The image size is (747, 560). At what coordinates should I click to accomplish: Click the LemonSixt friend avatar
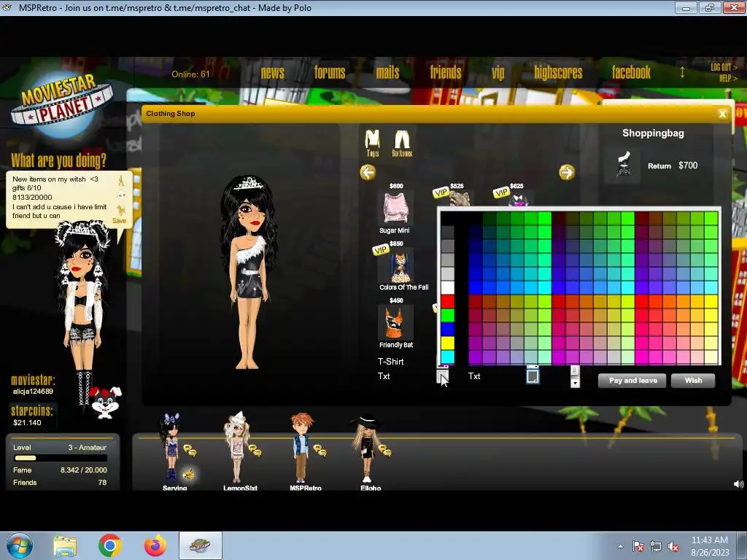click(237, 447)
